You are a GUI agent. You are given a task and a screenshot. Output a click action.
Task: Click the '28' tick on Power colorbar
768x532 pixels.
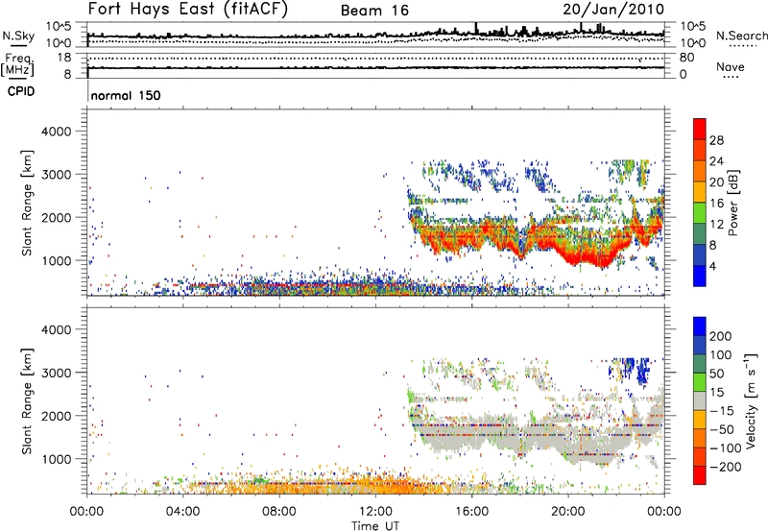[x=716, y=140]
